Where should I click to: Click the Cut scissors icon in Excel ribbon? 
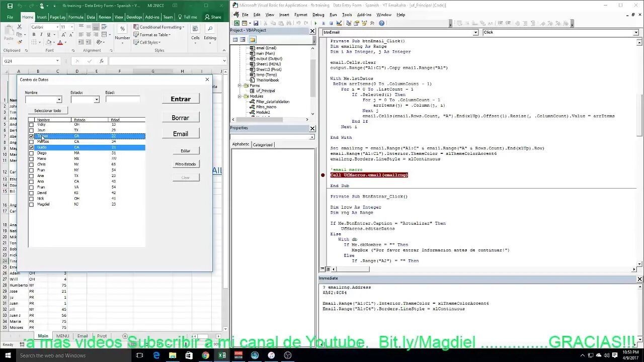(x=19, y=27)
